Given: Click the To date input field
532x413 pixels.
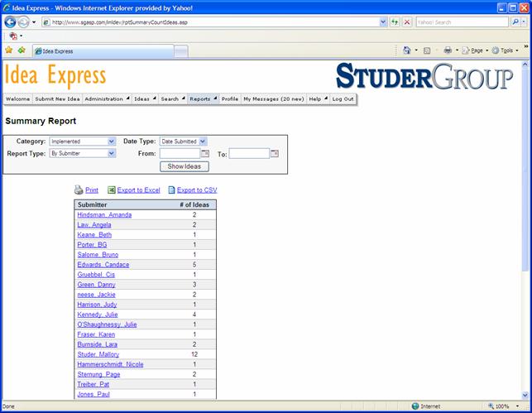Looking at the screenshot, I should coord(249,154).
